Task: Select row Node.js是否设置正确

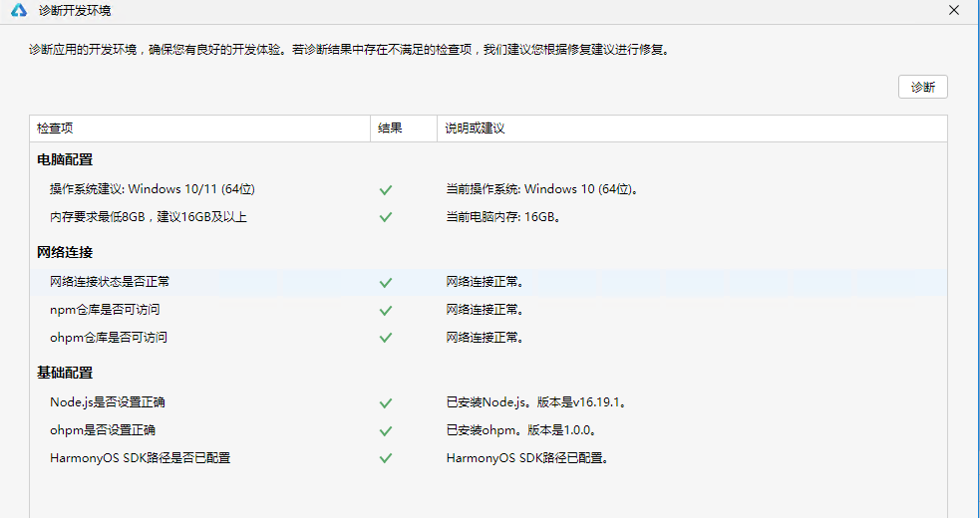Action: 489,402
